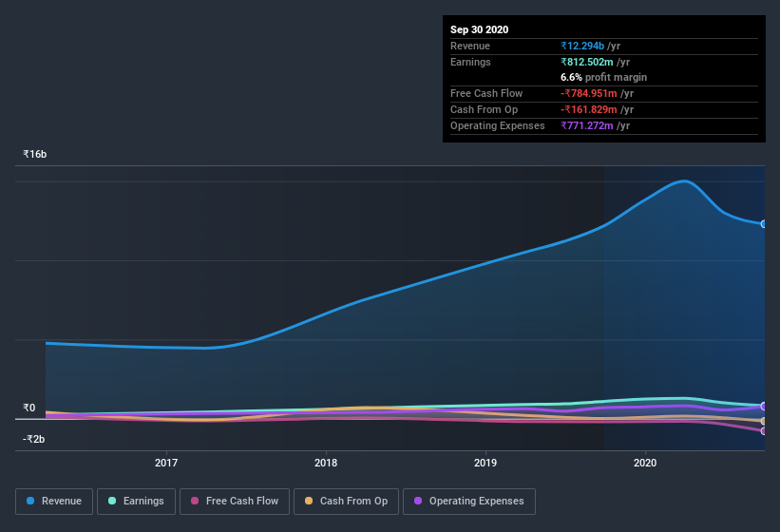Toggle the Revenue legend button
The height and width of the screenshot is (532, 780).
click(x=54, y=502)
